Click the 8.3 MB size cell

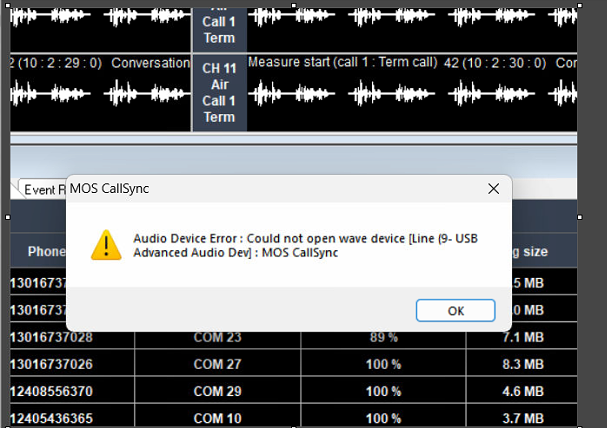[x=523, y=364]
